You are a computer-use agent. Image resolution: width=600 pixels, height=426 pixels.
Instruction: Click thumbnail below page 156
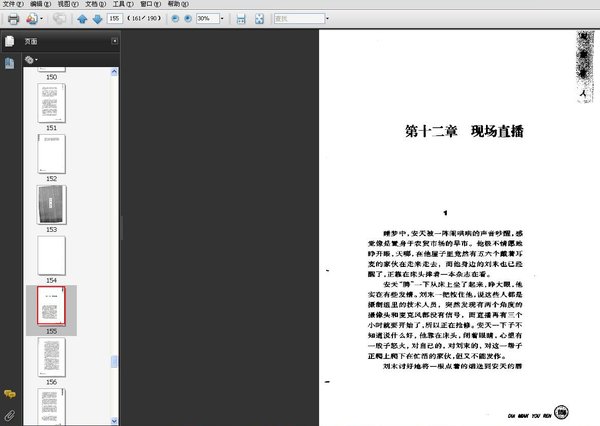click(x=52, y=406)
